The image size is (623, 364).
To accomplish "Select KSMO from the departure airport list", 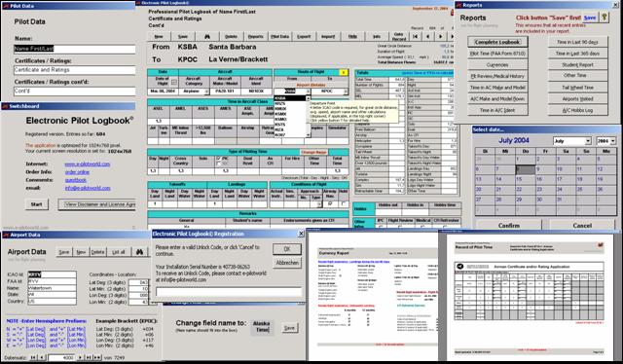I will tap(280, 119).
